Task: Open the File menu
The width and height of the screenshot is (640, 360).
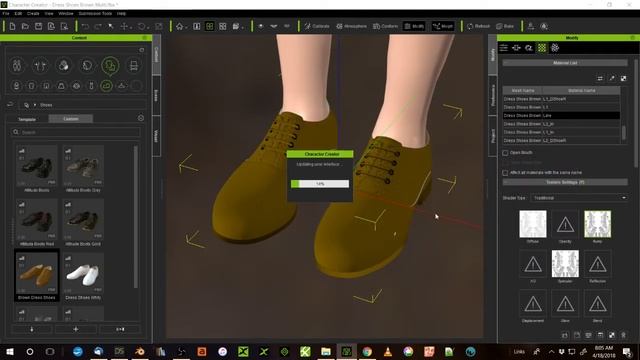Action: click(x=6, y=13)
